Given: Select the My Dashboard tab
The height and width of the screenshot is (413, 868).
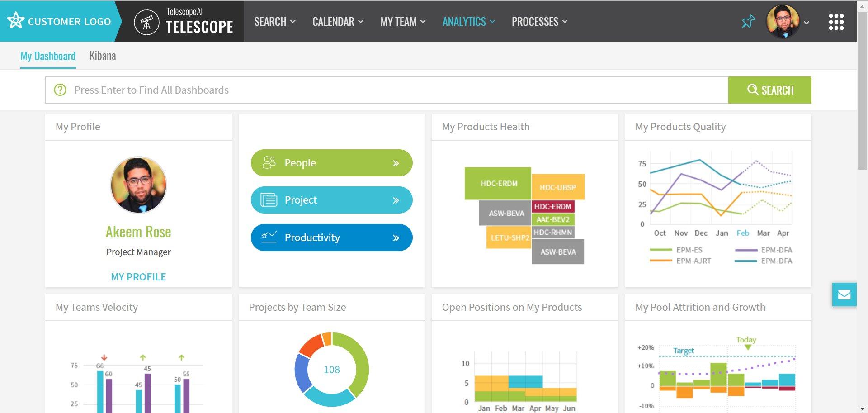Looking at the screenshot, I should pyautogui.click(x=47, y=55).
